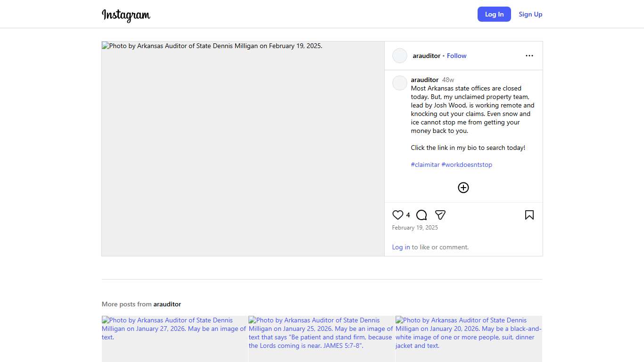644x362 pixels.
Task: Open the three-dot more options menu
Action: [x=529, y=56]
